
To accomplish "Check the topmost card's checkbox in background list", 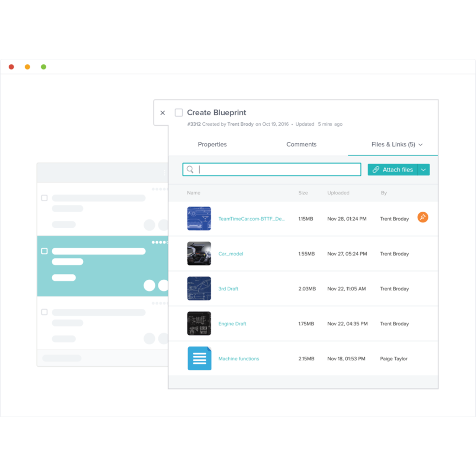I will (44, 198).
